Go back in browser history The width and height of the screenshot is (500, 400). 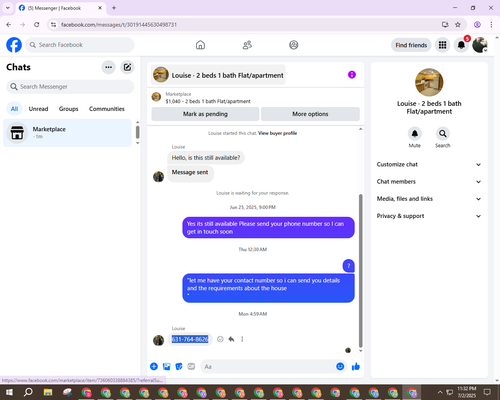[x=9, y=25]
